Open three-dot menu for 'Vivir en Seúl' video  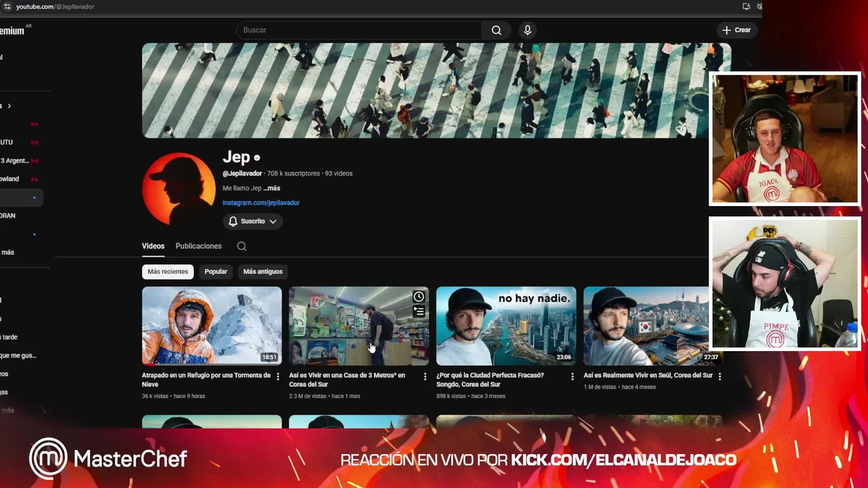click(x=719, y=376)
